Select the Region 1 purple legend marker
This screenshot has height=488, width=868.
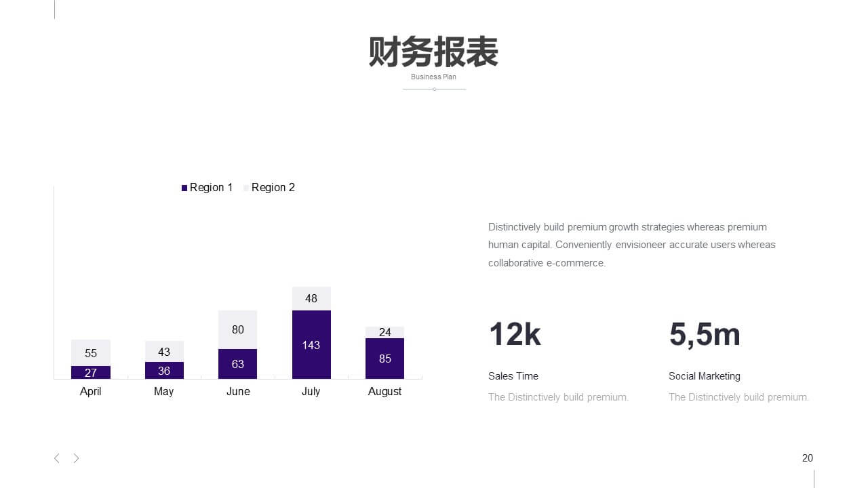tap(184, 188)
